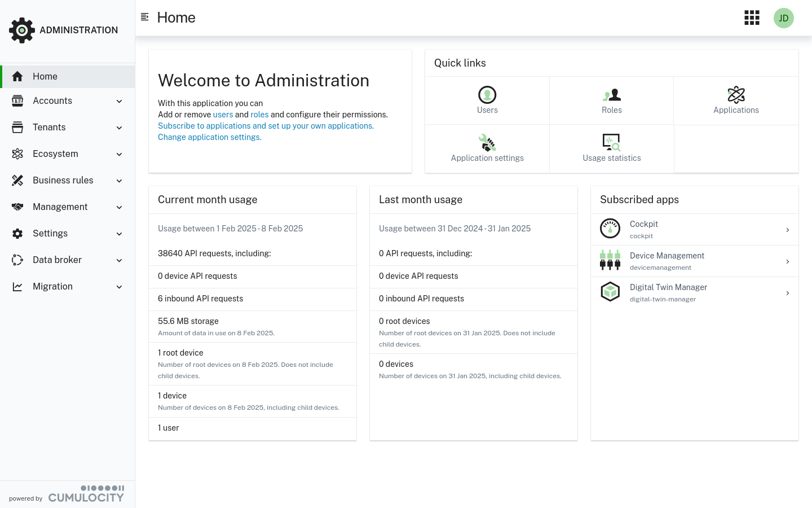
Task: Open Device Management subscribed app
Action: pos(694,261)
